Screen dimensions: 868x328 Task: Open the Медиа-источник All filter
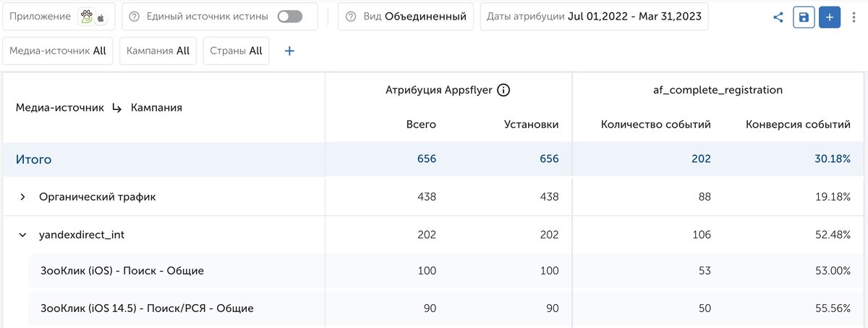point(58,51)
